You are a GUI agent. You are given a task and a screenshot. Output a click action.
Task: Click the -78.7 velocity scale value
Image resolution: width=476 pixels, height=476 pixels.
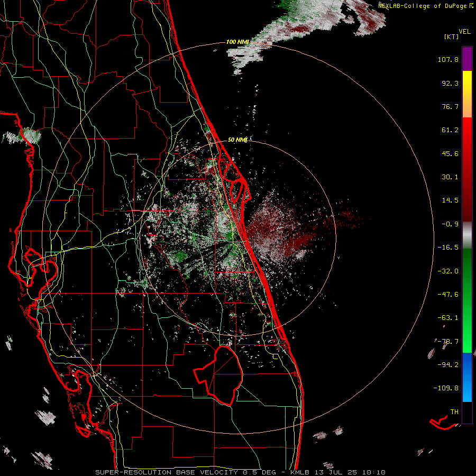click(x=448, y=342)
